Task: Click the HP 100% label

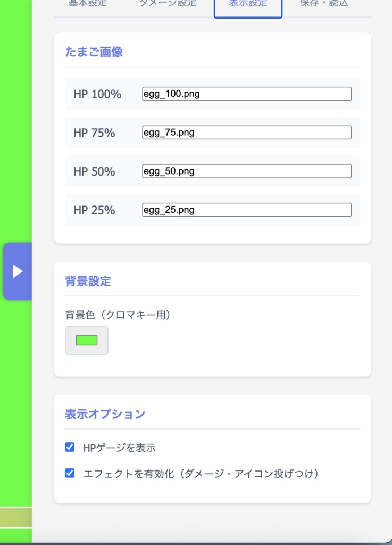Action: (x=95, y=94)
